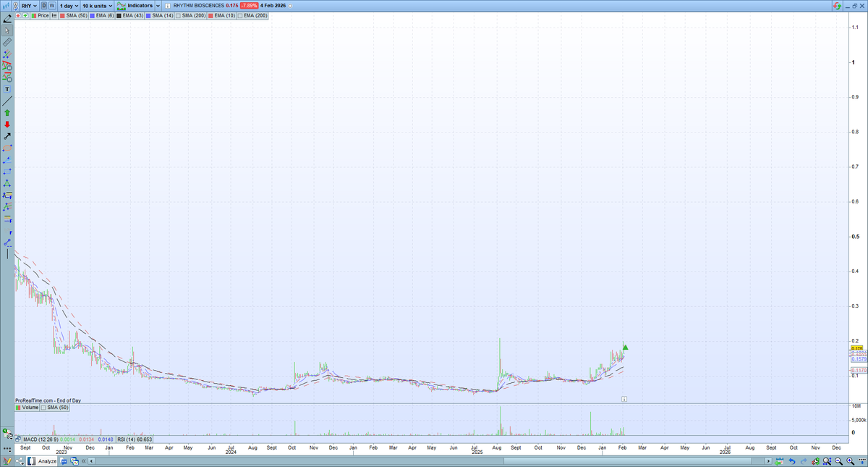The image size is (868, 467).
Task: Enable SMA (50) in the volume panel
Action: coord(54,408)
